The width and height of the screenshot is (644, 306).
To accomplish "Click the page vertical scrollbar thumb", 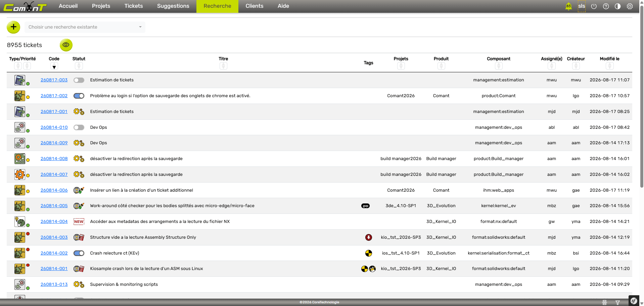I will (x=642, y=96).
